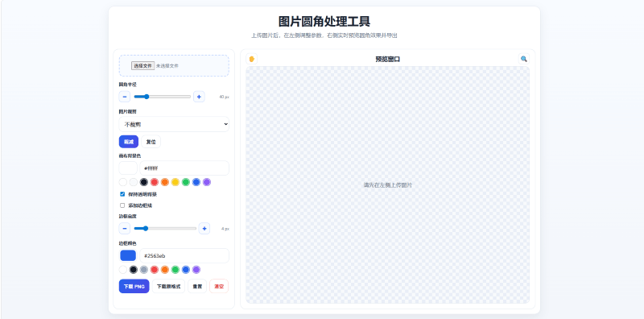This screenshot has width=644, height=319.
Task: Select light gray preset in background color row
Action: [x=134, y=182]
